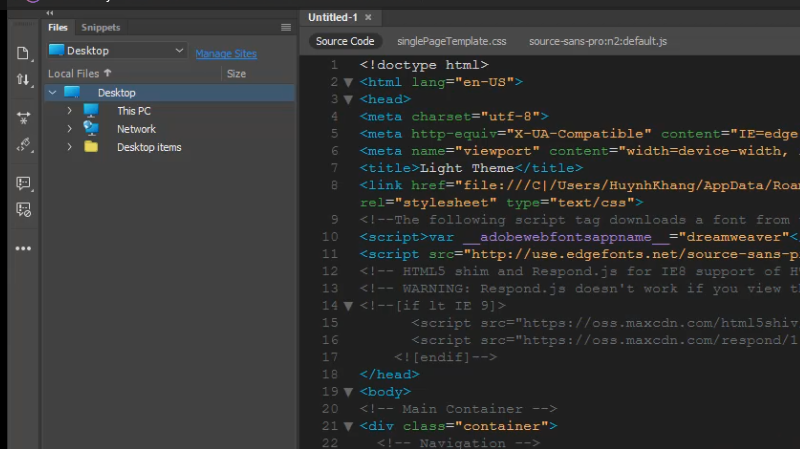Open the three-dots customize toolbar menu
Screen dimensions: 800x449
click(23, 248)
